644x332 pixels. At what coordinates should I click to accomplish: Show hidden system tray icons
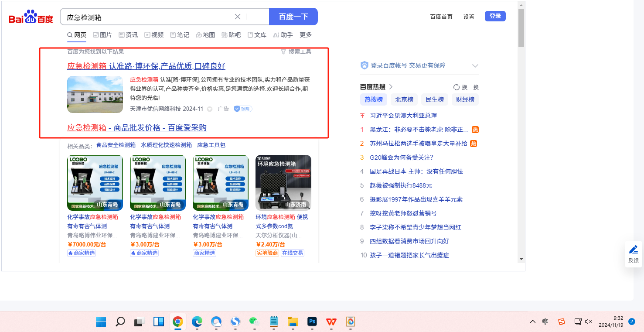tap(533, 322)
